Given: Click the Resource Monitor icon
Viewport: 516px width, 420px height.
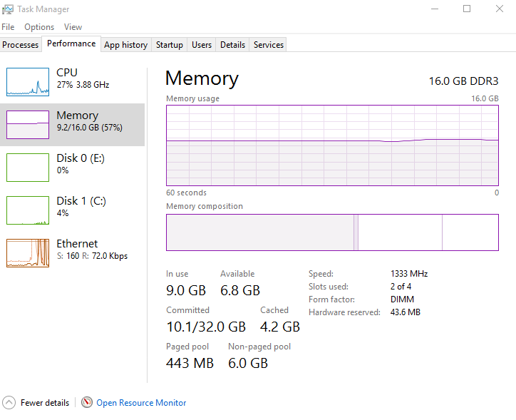Looking at the screenshot, I should (87, 403).
